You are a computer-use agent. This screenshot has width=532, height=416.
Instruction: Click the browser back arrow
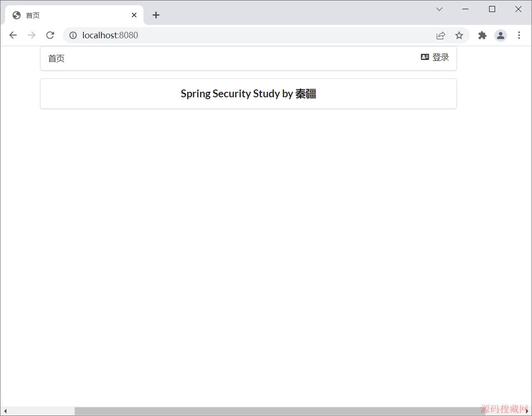point(13,36)
